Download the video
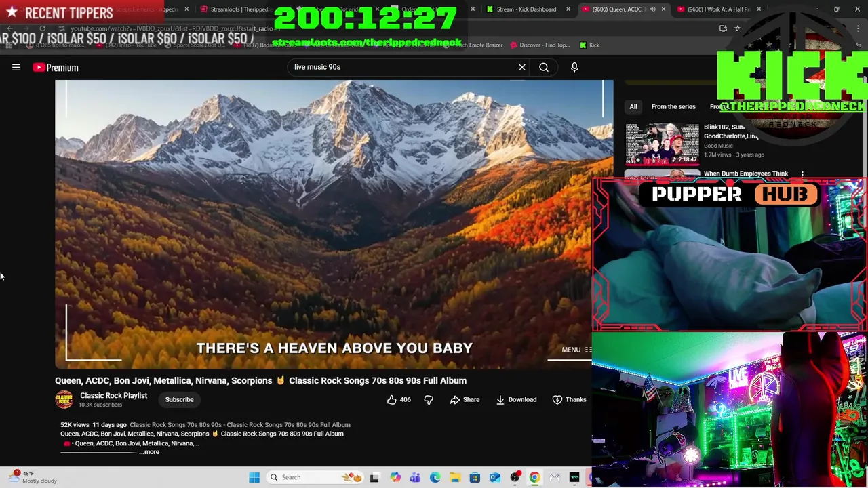This screenshot has height=488, width=868. point(516,399)
